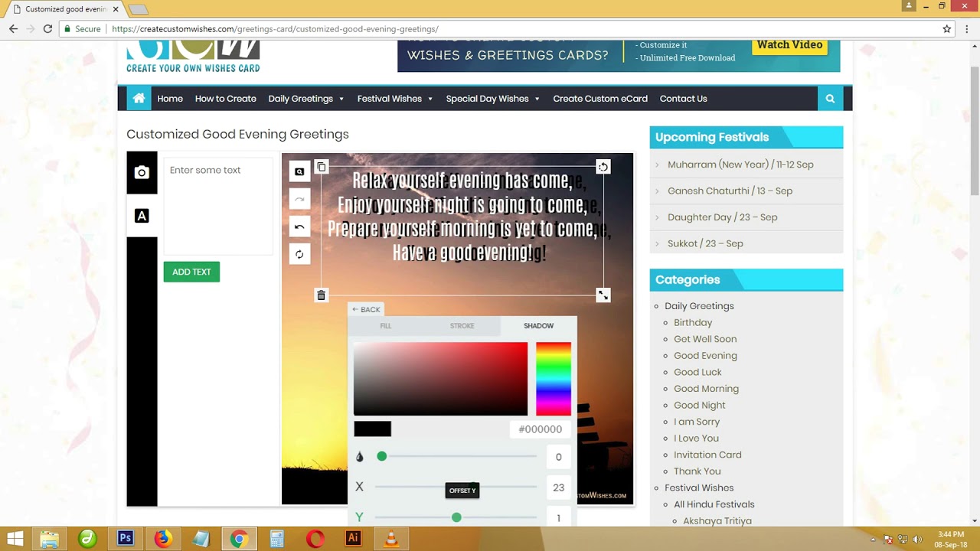The image size is (980, 551).
Task: Open the Good Evening category link
Action: click(x=705, y=355)
